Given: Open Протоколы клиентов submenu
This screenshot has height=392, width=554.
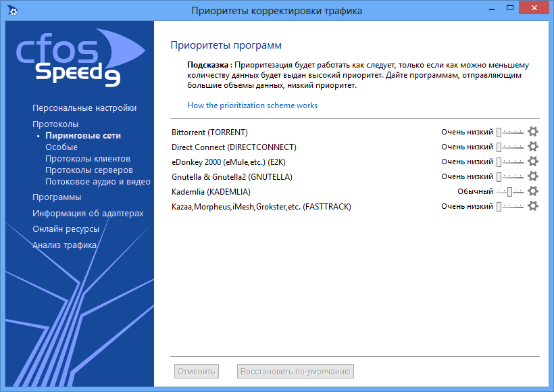Looking at the screenshot, I should (87, 159).
